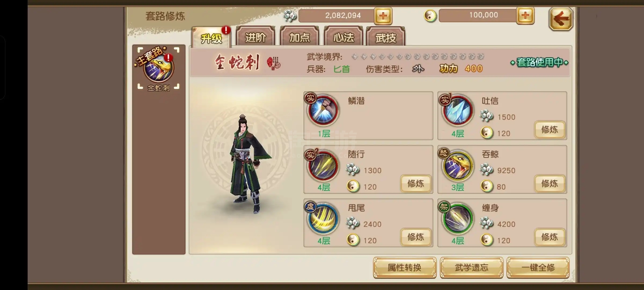Add gold coins with plus button
Image resolution: width=644 pixels, height=290 pixels.
(x=525, y=16)
